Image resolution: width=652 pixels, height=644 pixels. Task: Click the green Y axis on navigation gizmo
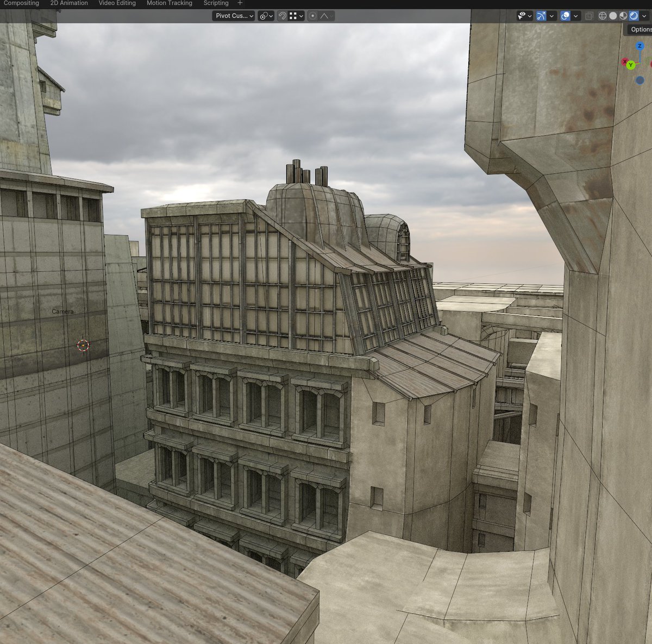point(631,65)
